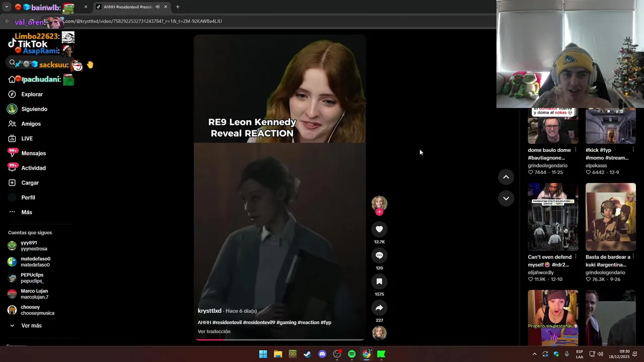Viewport: 644px width, 362px height.
Task: Follow krysttlxd with the red plus badge
Action: tap(379, 212)
